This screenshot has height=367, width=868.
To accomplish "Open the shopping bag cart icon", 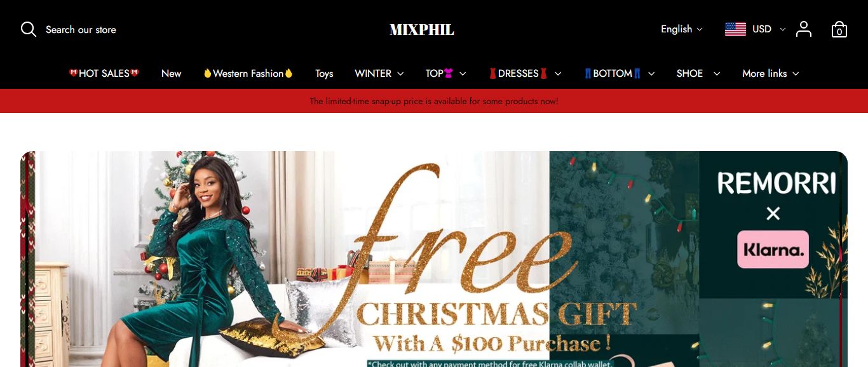I will click(x=839, y=29).
